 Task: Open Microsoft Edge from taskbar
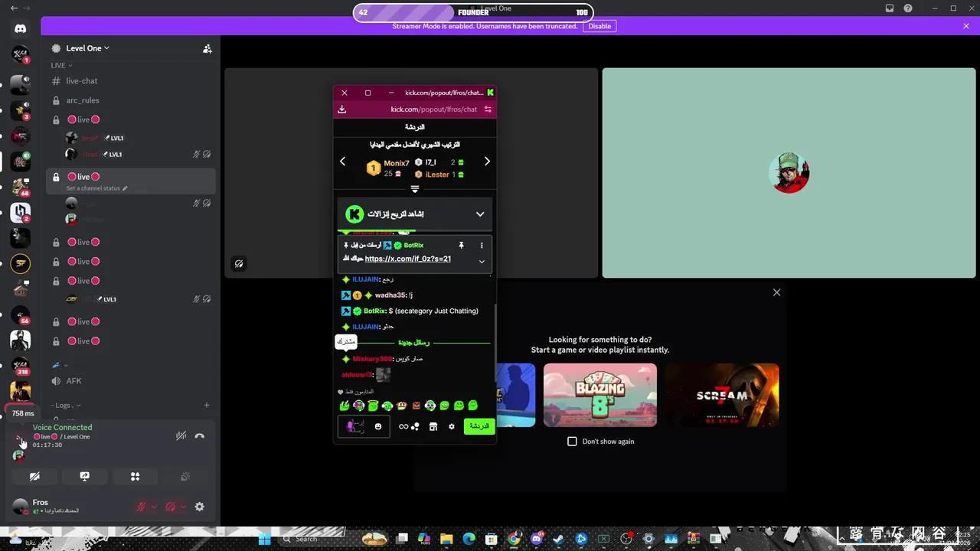click(469, 539)
